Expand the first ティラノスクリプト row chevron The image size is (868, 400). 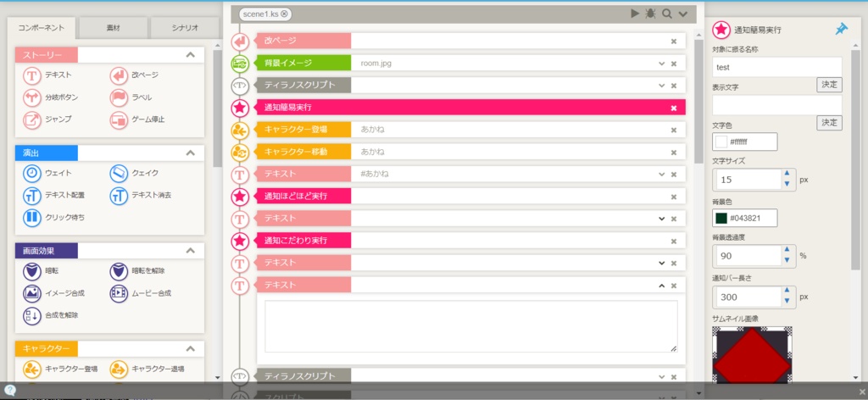661,86
